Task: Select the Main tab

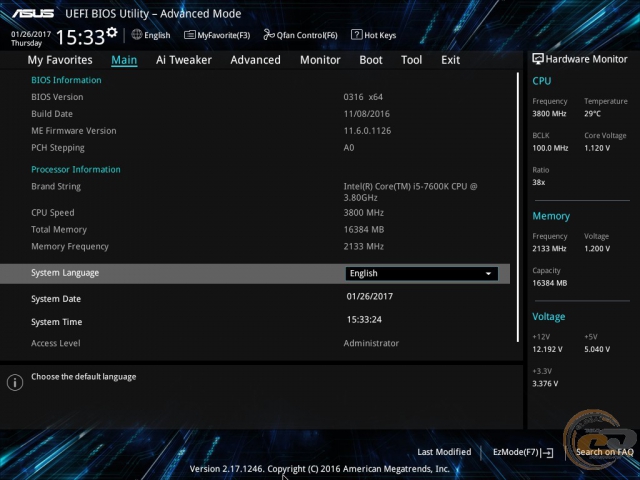Action: pyautogui.click(x=124, y=60)
